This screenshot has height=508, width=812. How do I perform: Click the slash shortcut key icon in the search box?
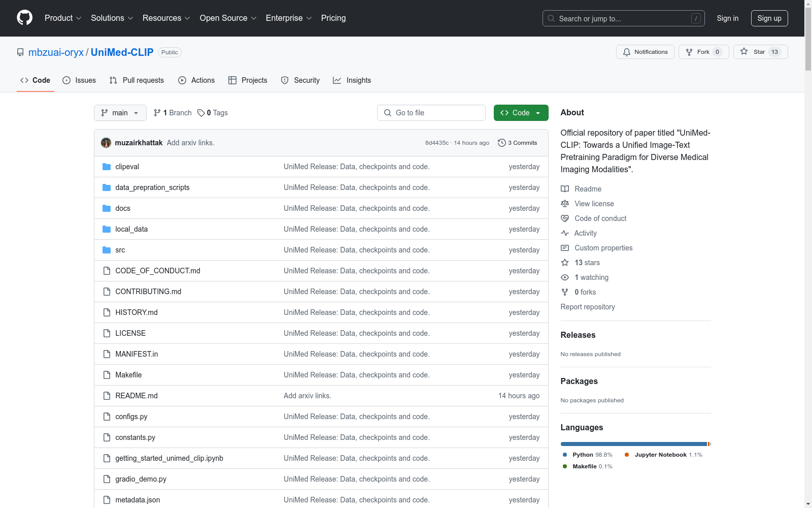tap(696, 18)
